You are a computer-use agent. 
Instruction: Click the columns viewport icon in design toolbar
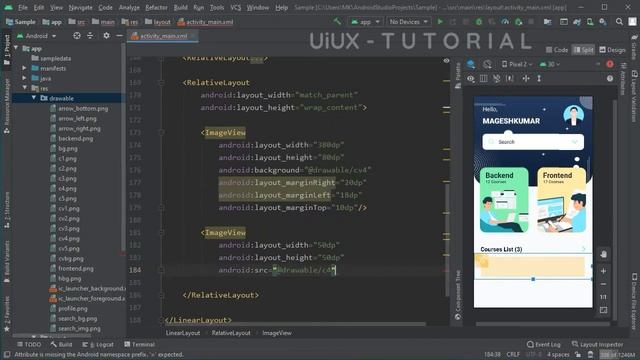484,78
